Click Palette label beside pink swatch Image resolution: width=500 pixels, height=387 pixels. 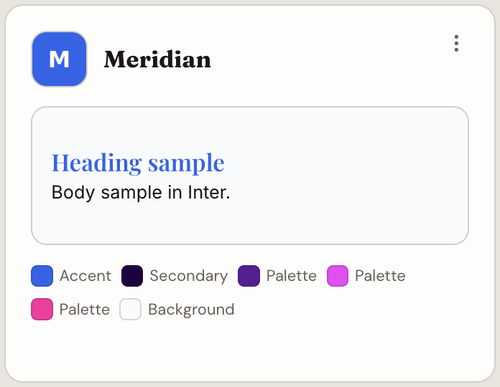tap(85, 309)
